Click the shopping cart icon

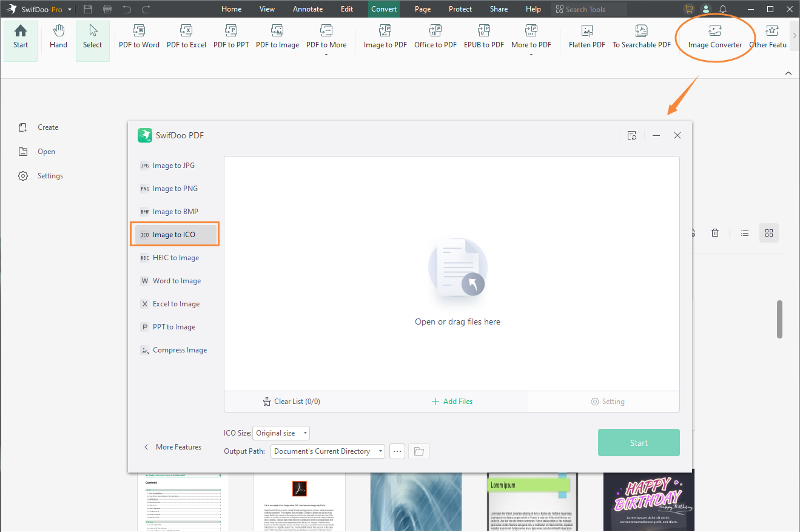pyautogui.click(x=688, y=9)
